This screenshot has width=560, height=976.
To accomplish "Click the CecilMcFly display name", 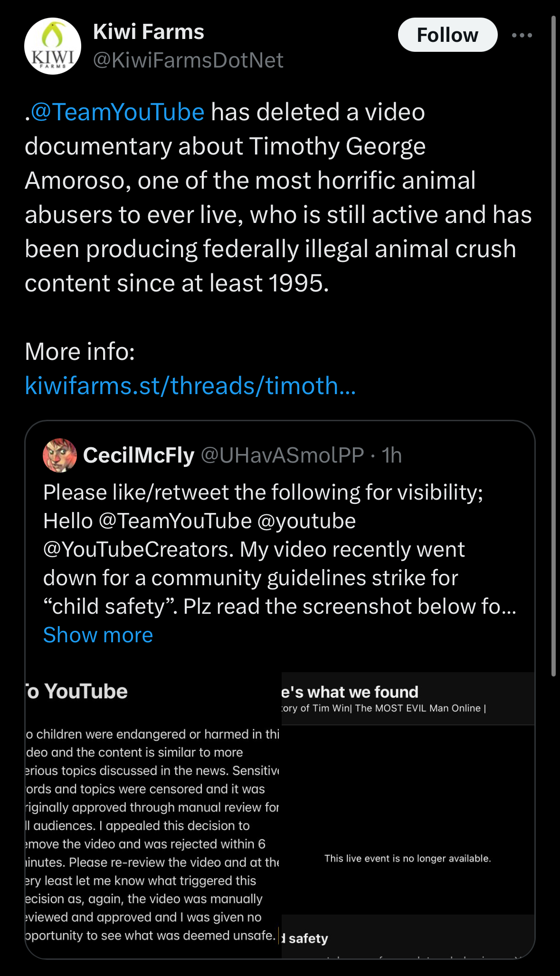I will click(139, 455).
